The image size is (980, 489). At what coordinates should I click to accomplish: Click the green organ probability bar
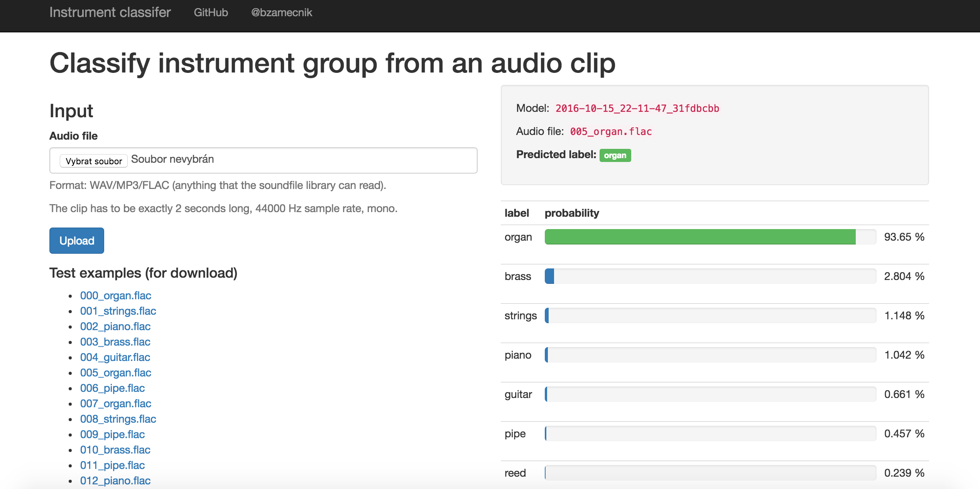coord(700,237)
